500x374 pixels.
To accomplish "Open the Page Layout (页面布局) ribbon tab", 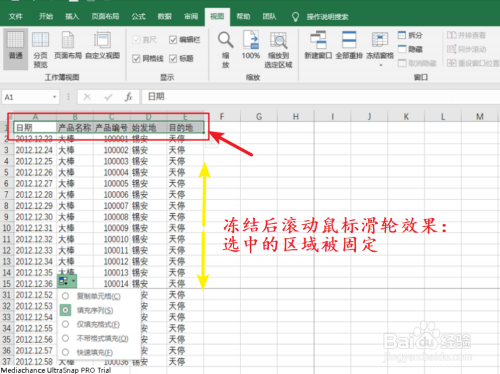I will [105, 16].
